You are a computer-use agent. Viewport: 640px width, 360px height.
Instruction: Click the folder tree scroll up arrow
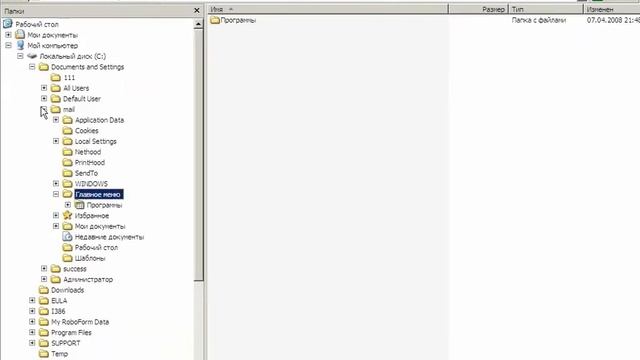tap(198, 24)
